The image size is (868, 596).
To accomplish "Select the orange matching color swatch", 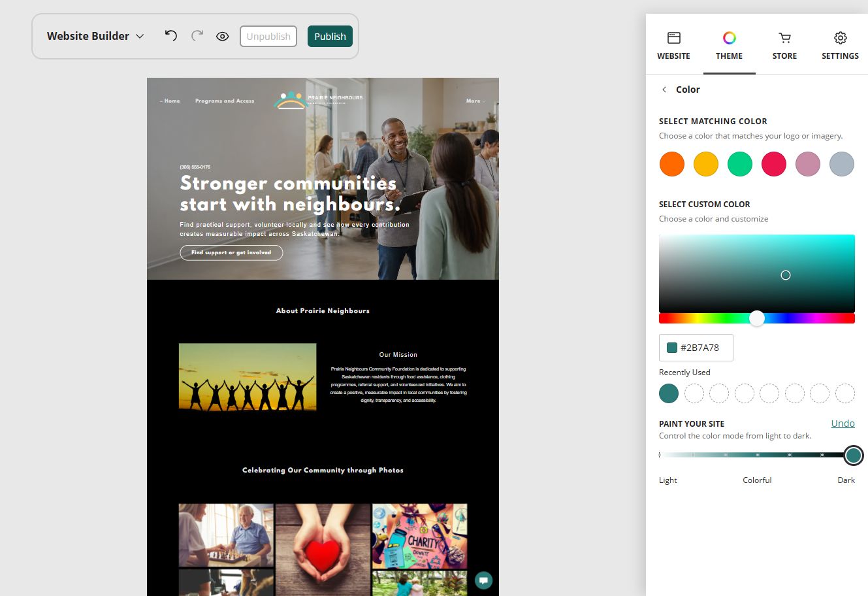I will [x=672, y=164].
